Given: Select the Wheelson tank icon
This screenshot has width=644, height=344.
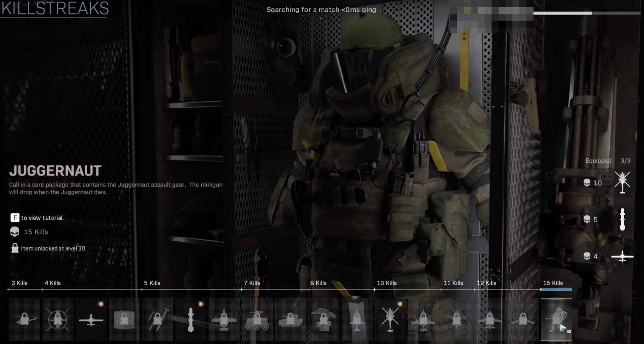Looking at the screenshot, I should [257, 320].
